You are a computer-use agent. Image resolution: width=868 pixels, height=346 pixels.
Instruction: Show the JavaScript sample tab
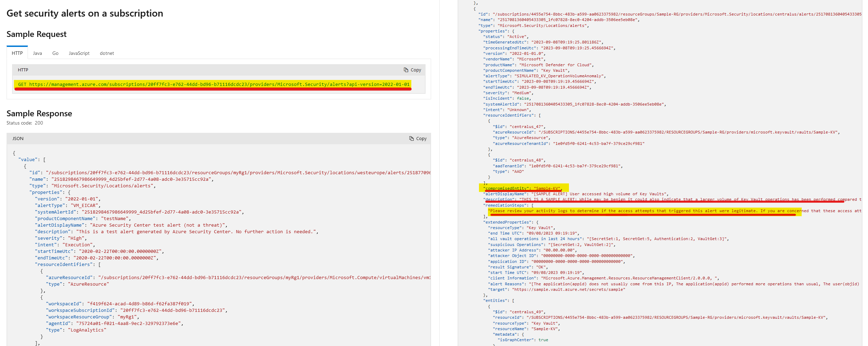point(79,53)
